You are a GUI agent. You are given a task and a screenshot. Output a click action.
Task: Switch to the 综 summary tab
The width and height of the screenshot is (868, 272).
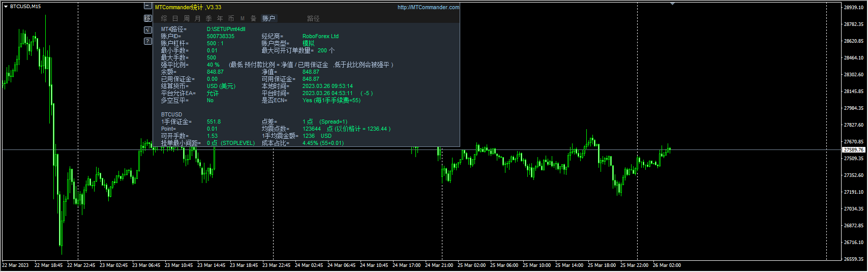[x=164, y=18]
